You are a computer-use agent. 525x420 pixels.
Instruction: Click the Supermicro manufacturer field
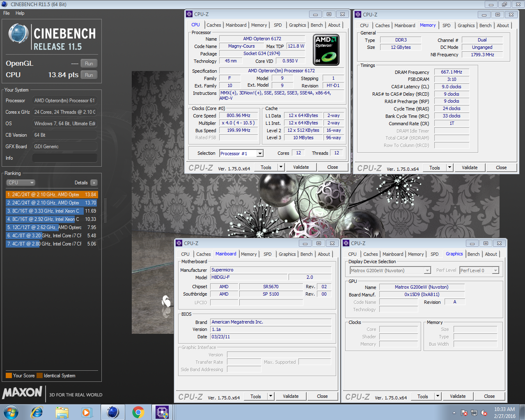pyautogui.click(x=271, y=270)
